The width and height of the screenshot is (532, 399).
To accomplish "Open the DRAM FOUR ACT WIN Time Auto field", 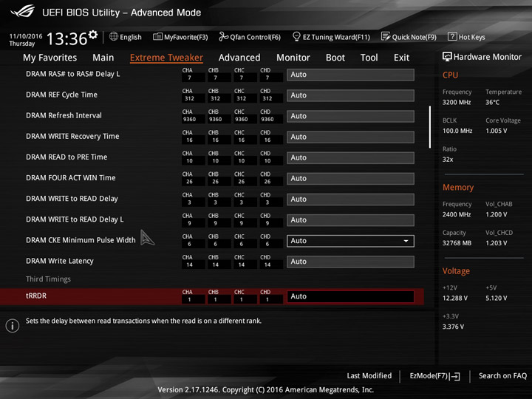I will coord(350,179).
